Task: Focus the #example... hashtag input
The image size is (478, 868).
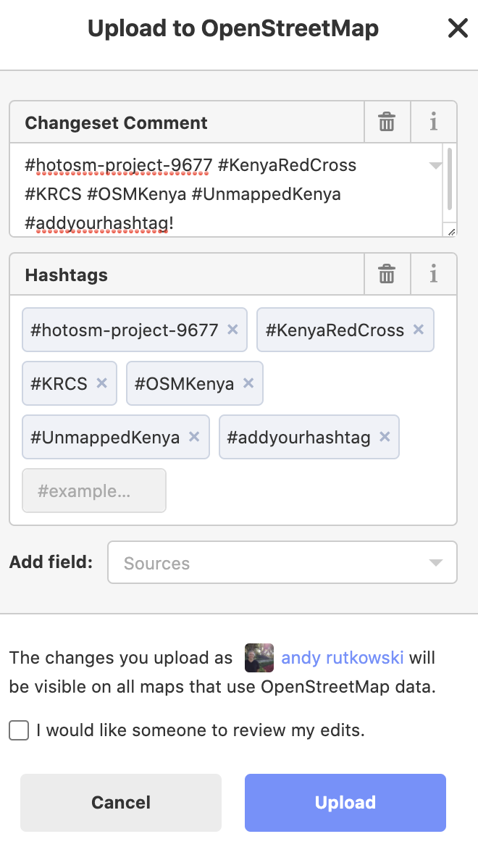Action: 94,491
